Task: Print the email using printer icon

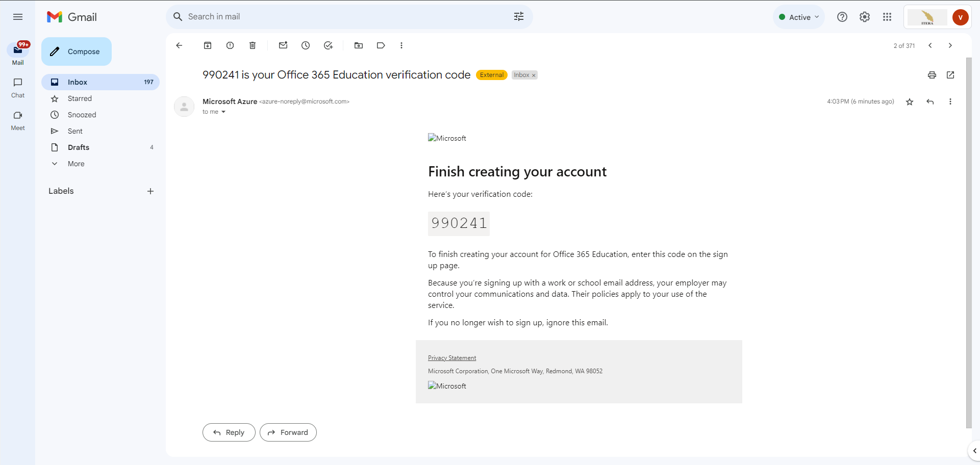Action: click(932, 75)
